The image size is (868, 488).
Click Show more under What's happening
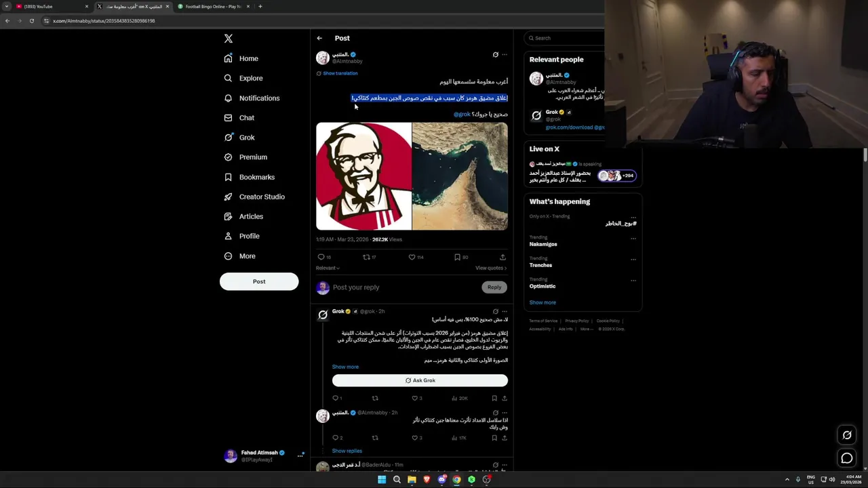(542, 302)
